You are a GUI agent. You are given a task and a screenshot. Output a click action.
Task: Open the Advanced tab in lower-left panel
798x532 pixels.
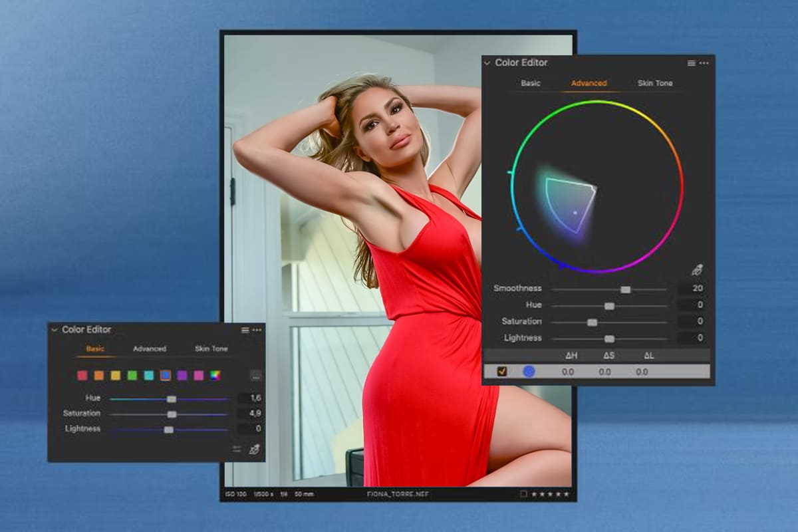tap(150, 348)
